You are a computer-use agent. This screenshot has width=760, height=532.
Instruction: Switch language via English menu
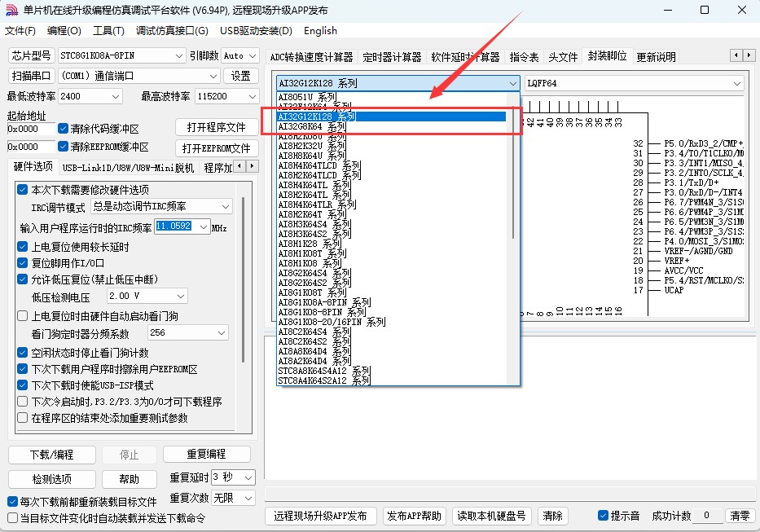[320, 31]
